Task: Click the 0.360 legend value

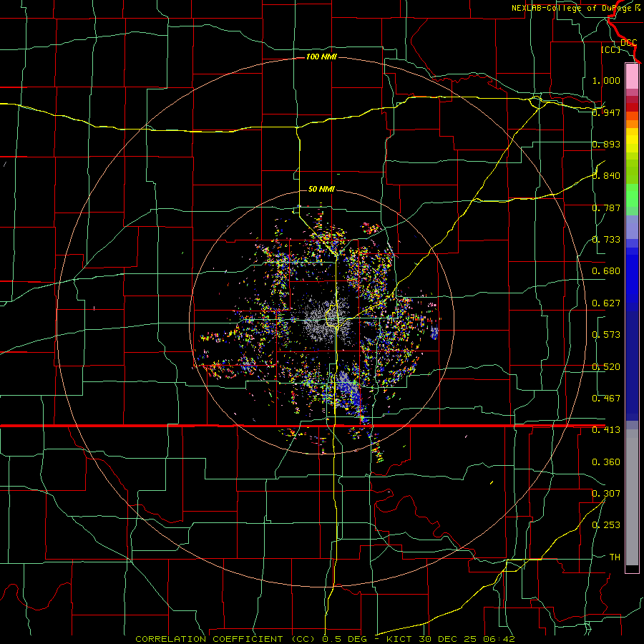Action: pyautogui.click(x=606, y=462)
